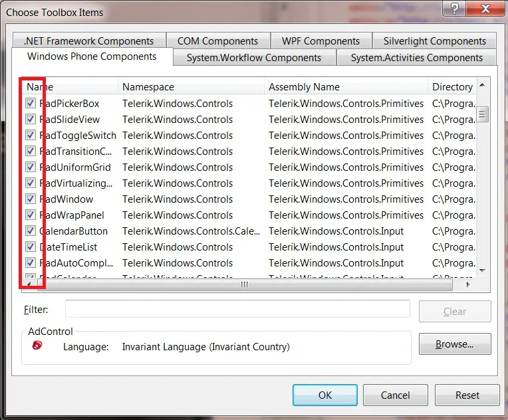Sort by the Name column header
The height and width of the screenshot is (420, 508).
coord(70,87)
